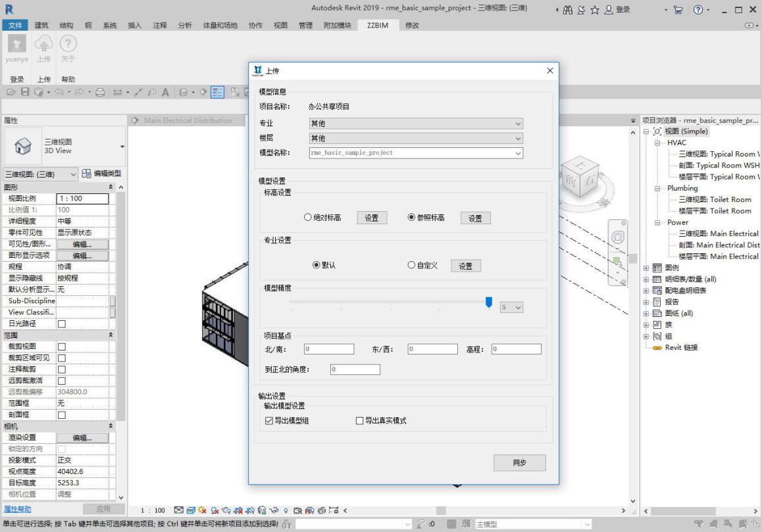Collapse the HVAC node in project browser
The height and width of the screenshot is (532, 762).
657,143
